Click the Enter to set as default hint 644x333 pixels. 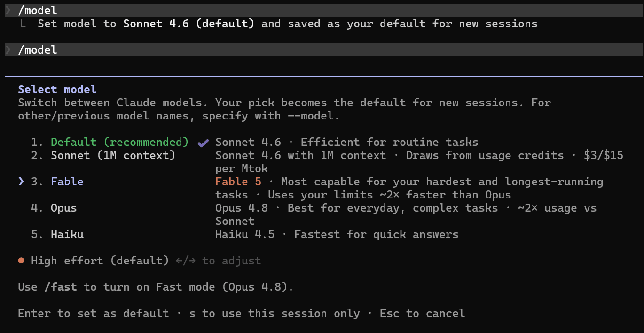[93, 313]
